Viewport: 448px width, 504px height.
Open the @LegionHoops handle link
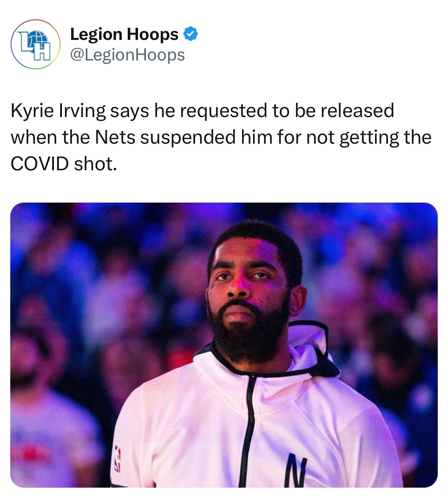[x=127, y=55]
